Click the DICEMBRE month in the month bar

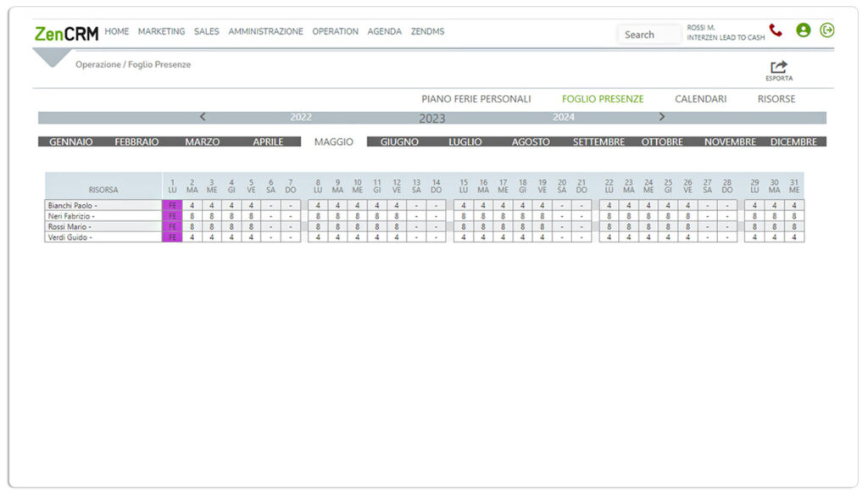point(794,142)
